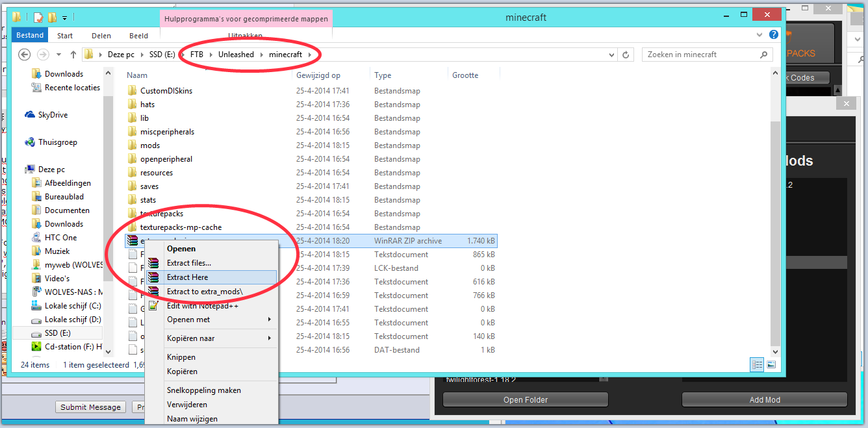Open the address bar history dropdown

tap(612, 55)
